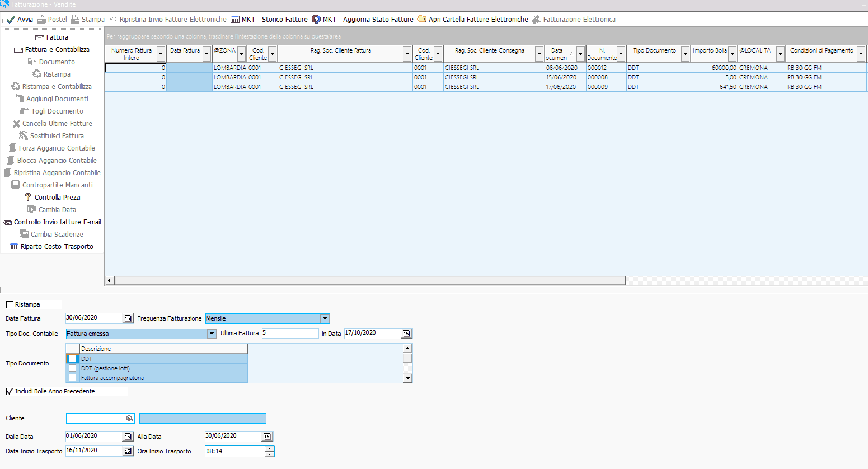Open the Data Fattura calendar picker
868x469 pixels.
[128, 318]
